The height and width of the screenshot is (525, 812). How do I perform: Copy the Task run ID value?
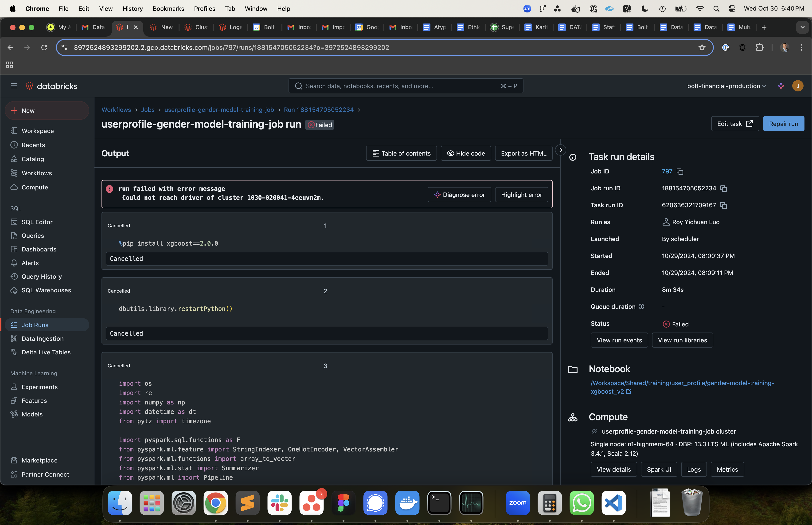point(724,205)
